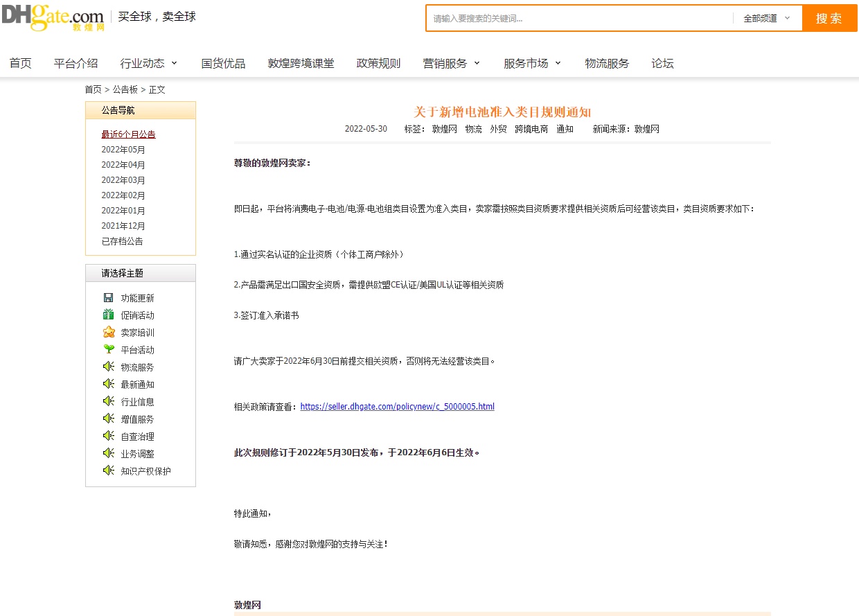The image size is (859, 616).
Task: Click the 公告导航 panel header
Action: tap(141, 111)
